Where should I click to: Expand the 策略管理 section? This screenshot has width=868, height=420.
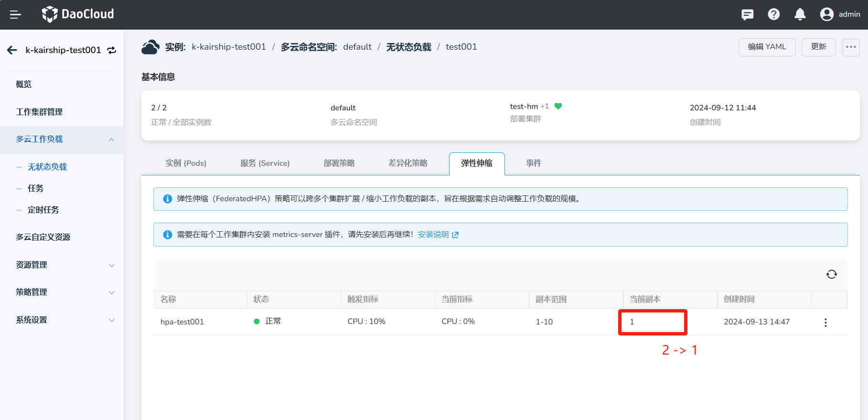click(111, 292)
